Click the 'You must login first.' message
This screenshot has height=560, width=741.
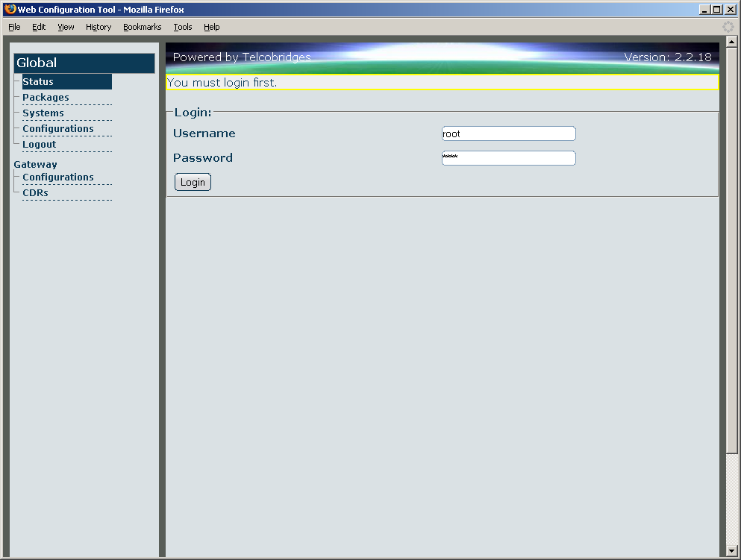(222, 83)
